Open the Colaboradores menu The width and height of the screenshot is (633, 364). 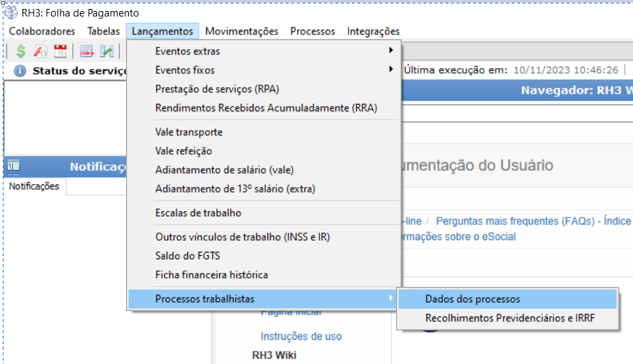coord(42,31)
